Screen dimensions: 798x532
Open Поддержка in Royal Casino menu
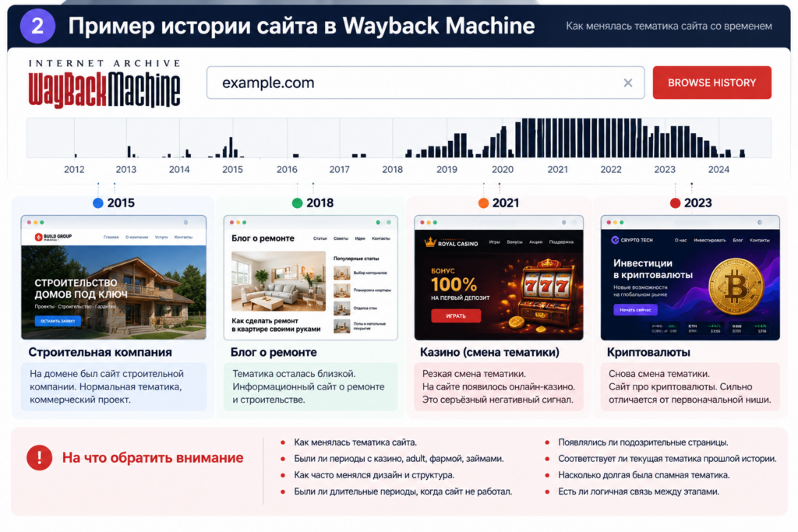561,242
